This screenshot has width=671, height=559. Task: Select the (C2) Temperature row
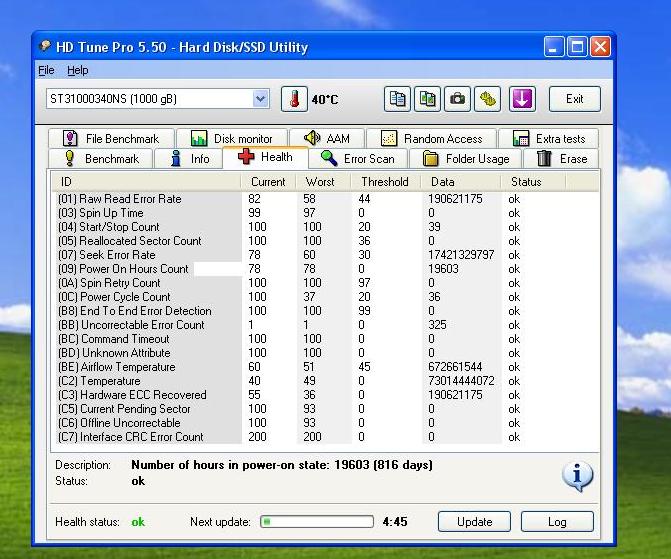(325, 381)
